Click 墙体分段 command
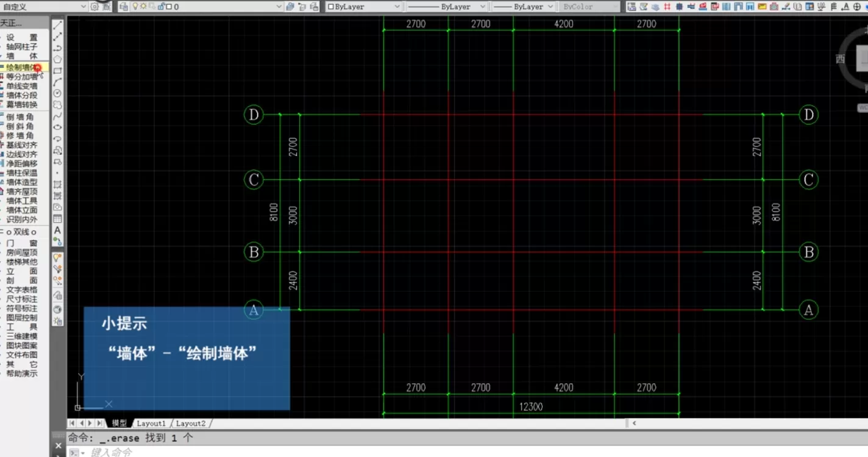868x457 pixels. [22, 95]
